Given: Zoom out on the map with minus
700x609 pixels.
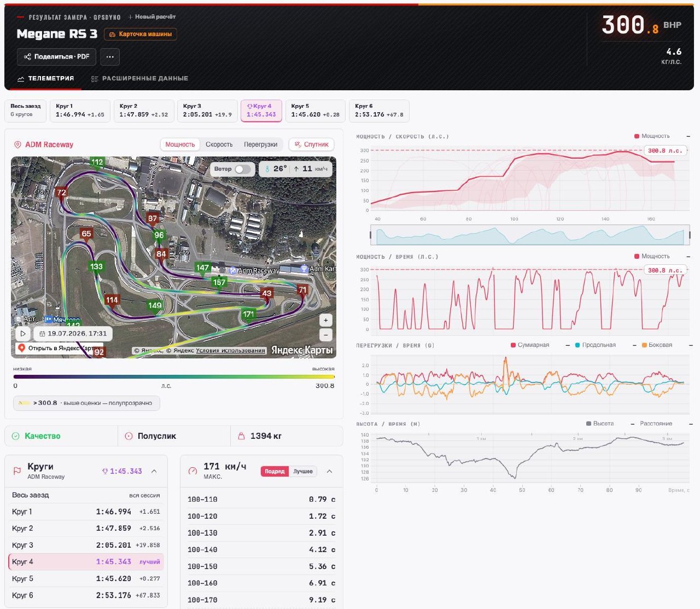Looking at the screenshot, I should (326, 334).
